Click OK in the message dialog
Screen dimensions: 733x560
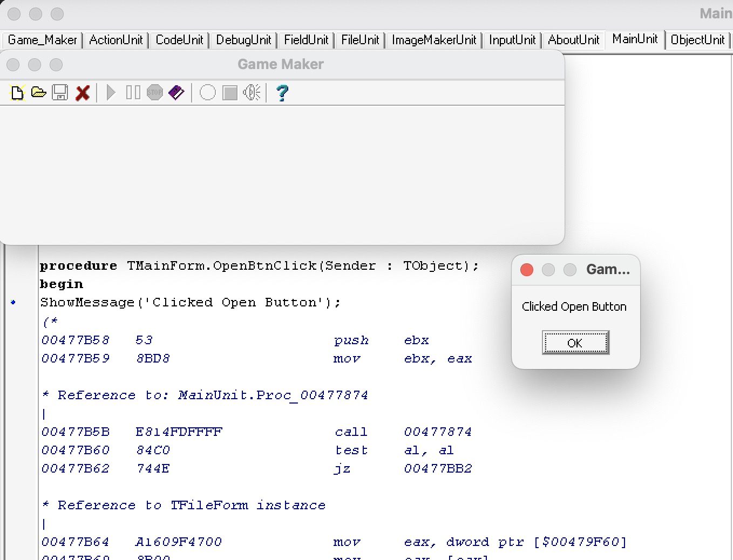[x=575, y=343]
